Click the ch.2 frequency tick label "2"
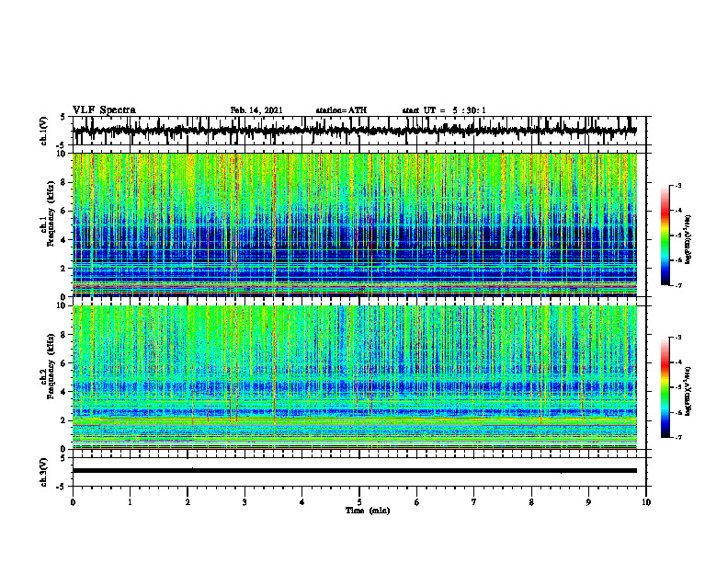 pos(63,420)
